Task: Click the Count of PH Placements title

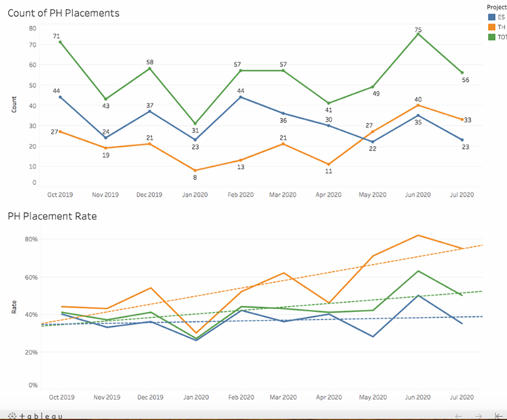Action: [x=63, y=13]
